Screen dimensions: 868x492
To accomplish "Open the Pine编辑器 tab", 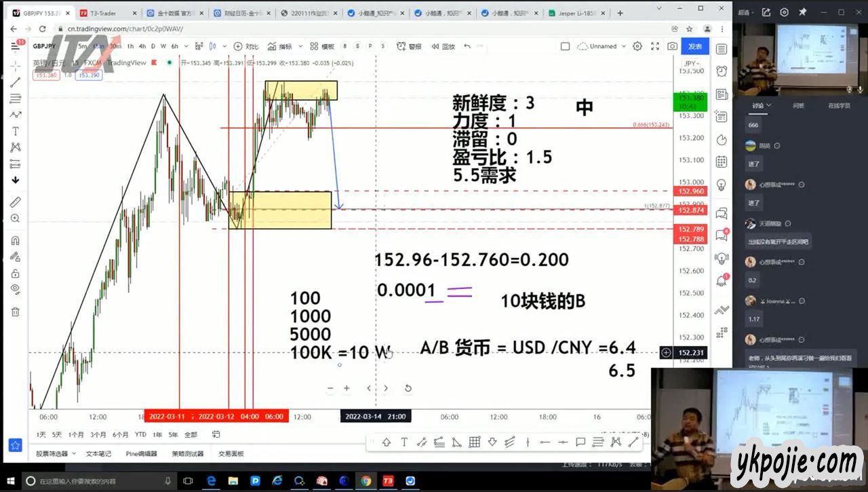I will (141, 453).
